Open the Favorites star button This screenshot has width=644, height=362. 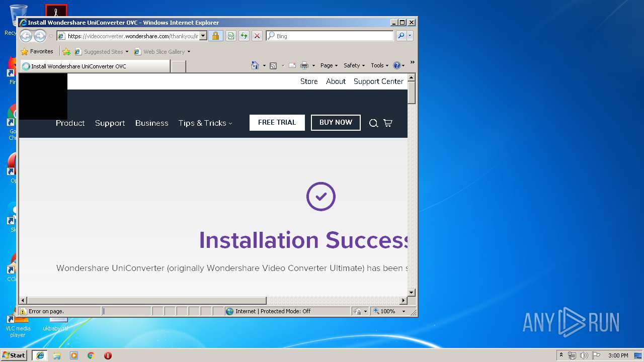tap(37, 51)
